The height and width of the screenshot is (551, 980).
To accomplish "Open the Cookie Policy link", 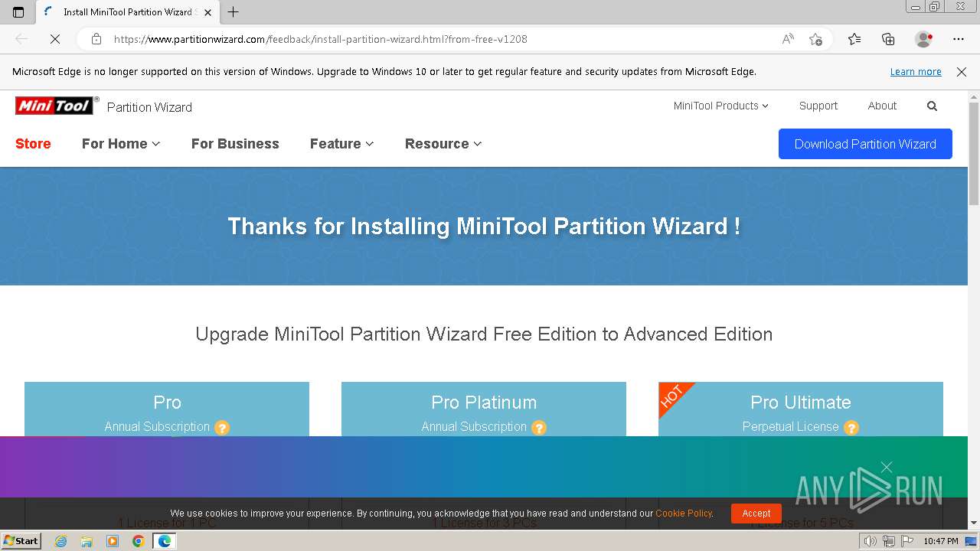I will 684,514.
